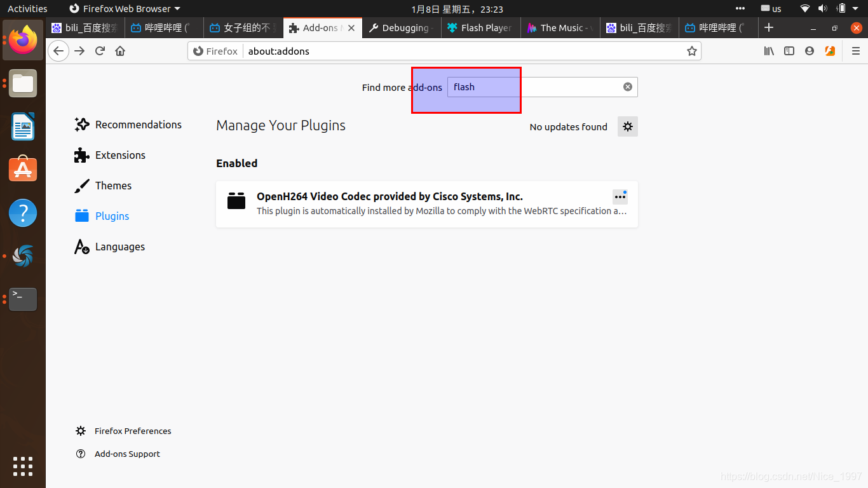868x488 pixels.
Task: Open the Wi-Fi system tray icon
Action: click(805, 9)
